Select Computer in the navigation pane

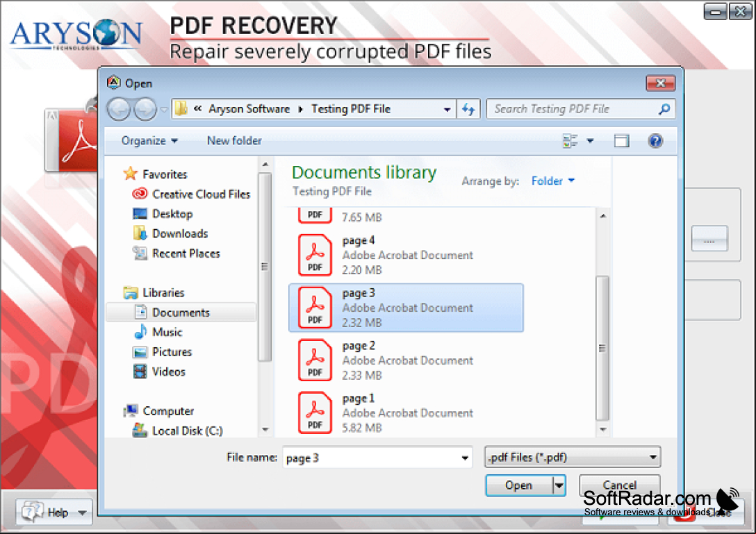pyautogui.click(x=167, y=411)
